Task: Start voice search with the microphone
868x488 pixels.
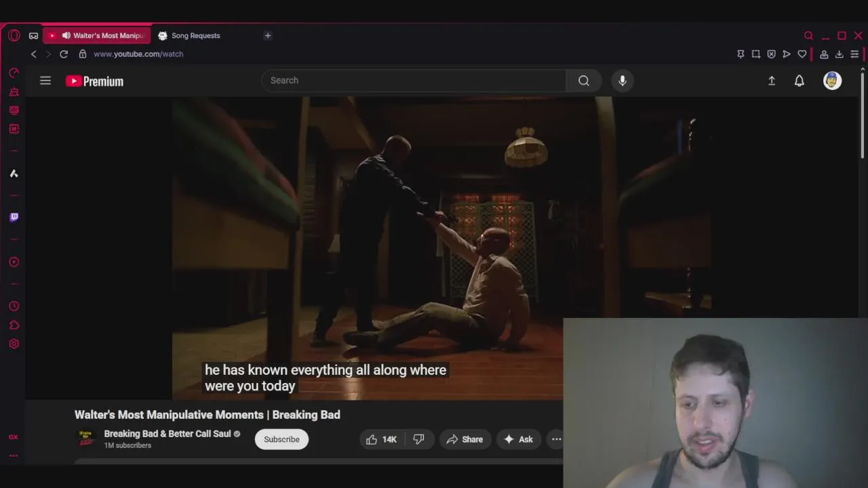Action: tap(623, 81)
